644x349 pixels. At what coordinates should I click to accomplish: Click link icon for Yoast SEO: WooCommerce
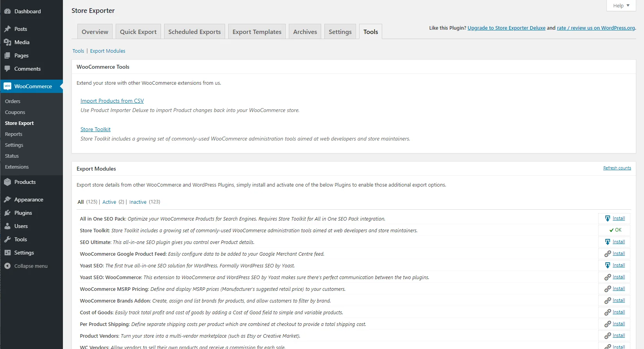(608, 277)
